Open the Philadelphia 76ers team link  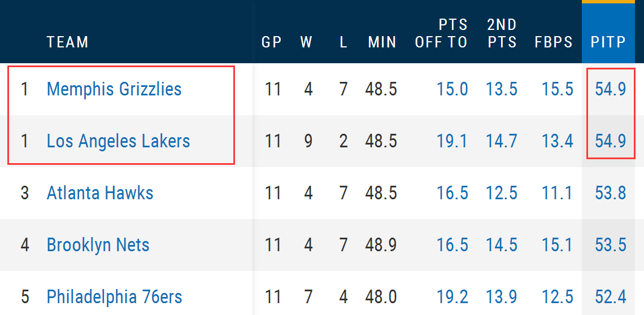114,296
